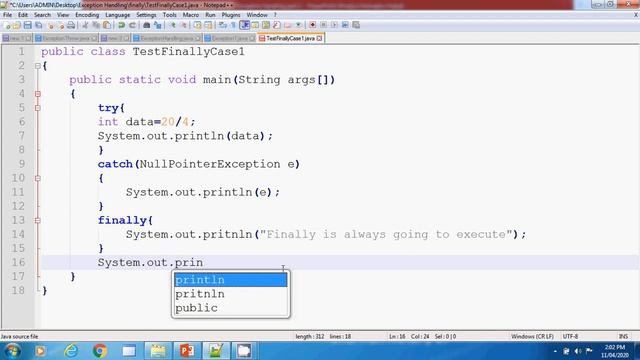Cut selection with the scissors icon
The image size is (640, 360).
(x=85, y=25)
